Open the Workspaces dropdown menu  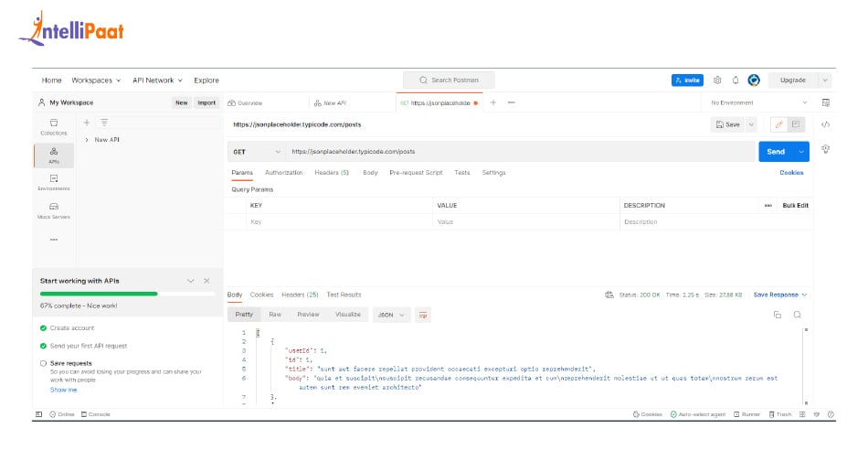pyautogui.click(x=96, y=80)
